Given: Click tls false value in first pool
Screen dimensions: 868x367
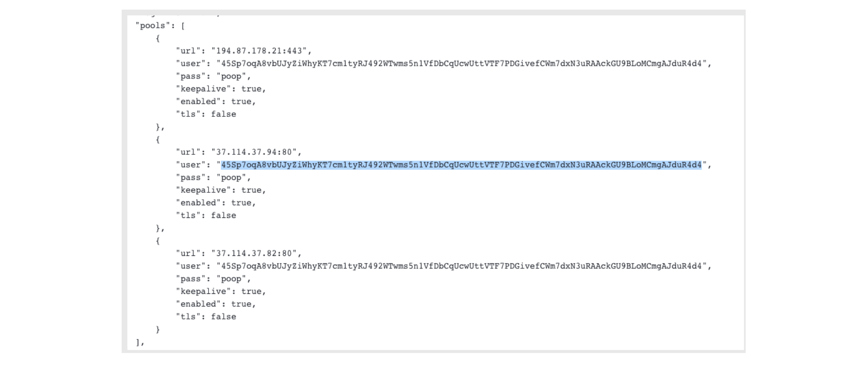Looking at the screenshot, I should 223,114.
